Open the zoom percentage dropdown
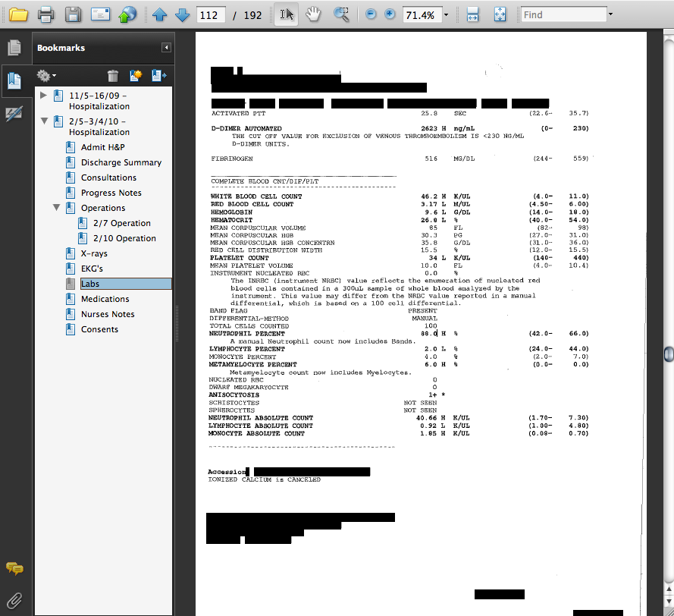 (x=446, y=15)
